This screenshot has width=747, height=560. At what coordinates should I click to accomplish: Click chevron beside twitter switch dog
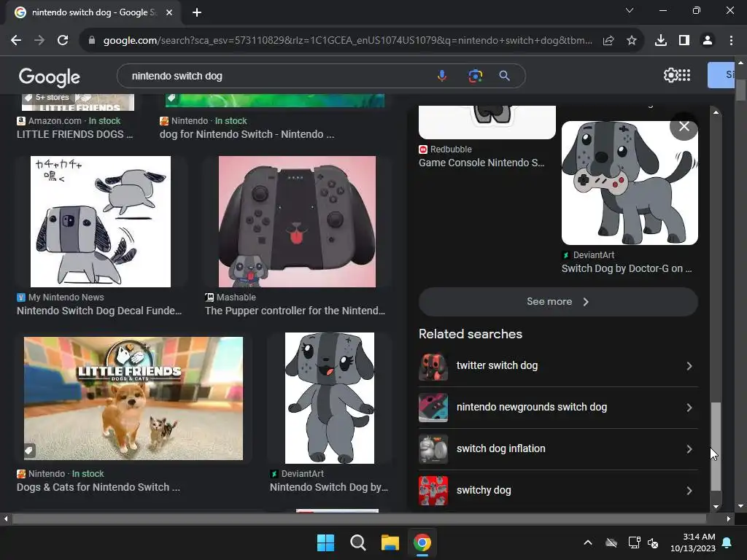[x=689, y=366]
